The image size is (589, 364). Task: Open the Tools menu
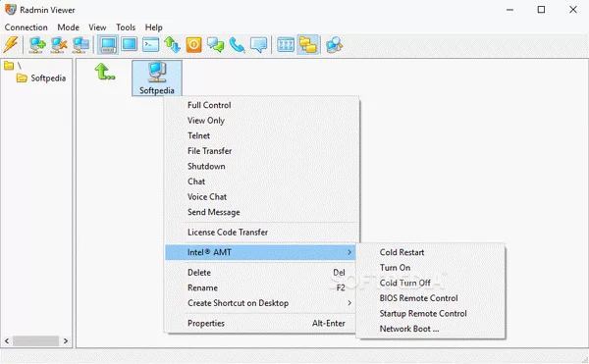pyautogui.click(x=126, y=27)
